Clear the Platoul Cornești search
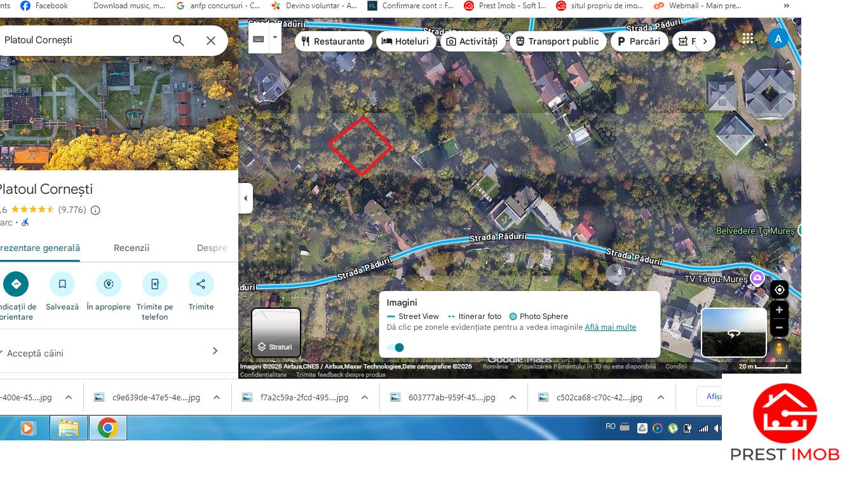Image resolution: width=868 pixels, height=488 pixels. pos(211,41)
